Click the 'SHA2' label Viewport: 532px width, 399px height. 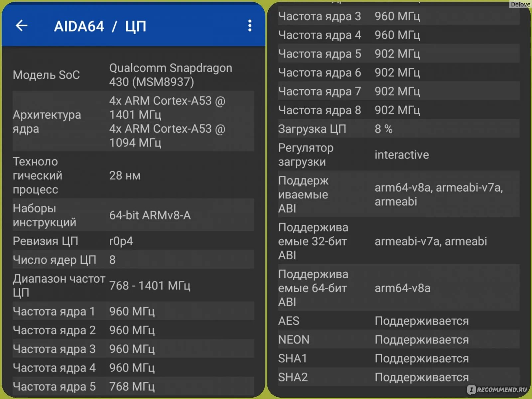(293, 377)
